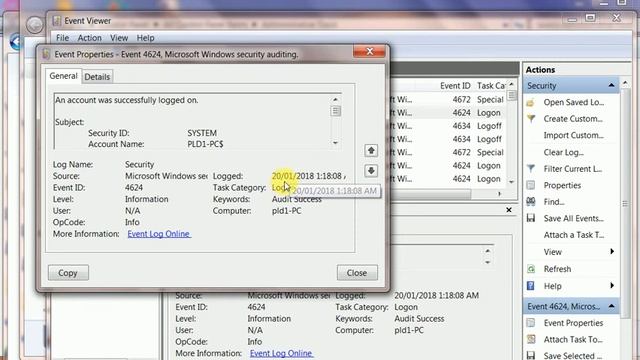Click the Properties icon in Actions pane
The width and height of the screenshot is (640, 360).
[x=531, y=185]
